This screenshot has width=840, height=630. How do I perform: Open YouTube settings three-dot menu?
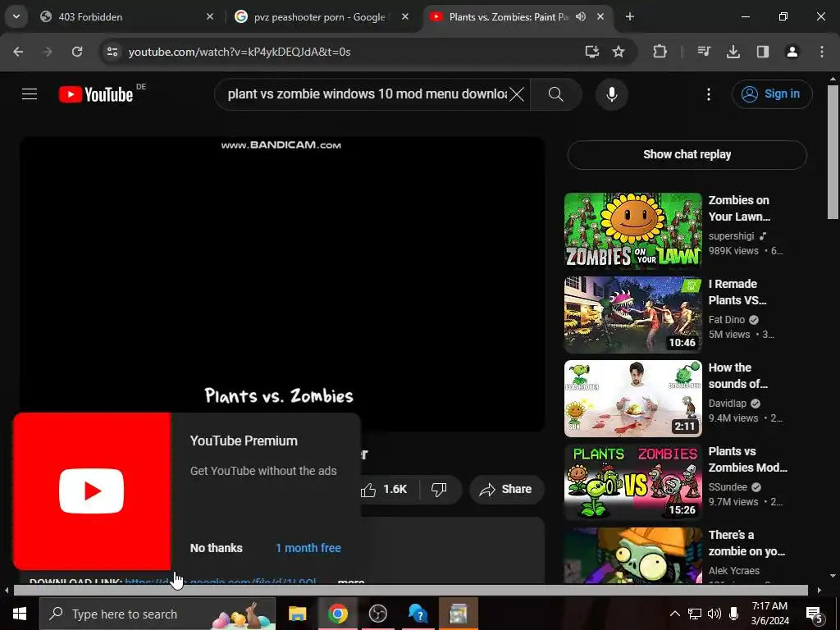[x=708, y=94]
